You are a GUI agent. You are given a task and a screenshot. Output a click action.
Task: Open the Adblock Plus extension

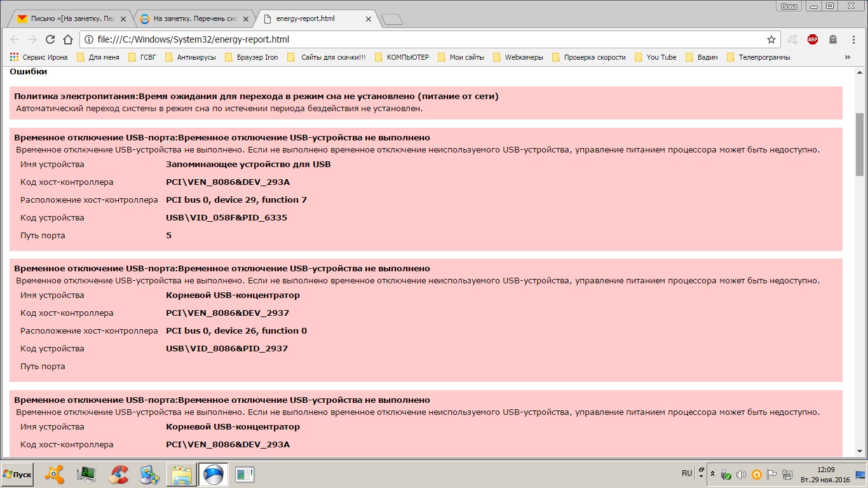pos(813,39)
